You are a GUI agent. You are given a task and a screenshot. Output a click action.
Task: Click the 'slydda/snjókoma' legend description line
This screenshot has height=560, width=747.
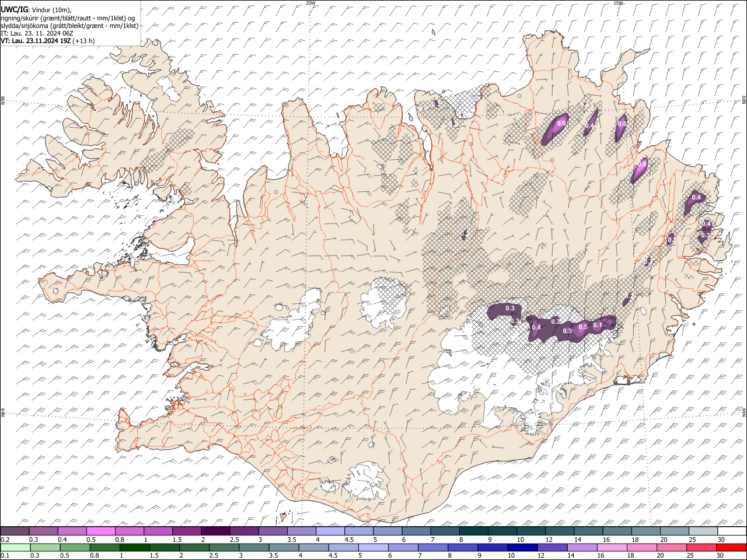click(x=70, y=26)
